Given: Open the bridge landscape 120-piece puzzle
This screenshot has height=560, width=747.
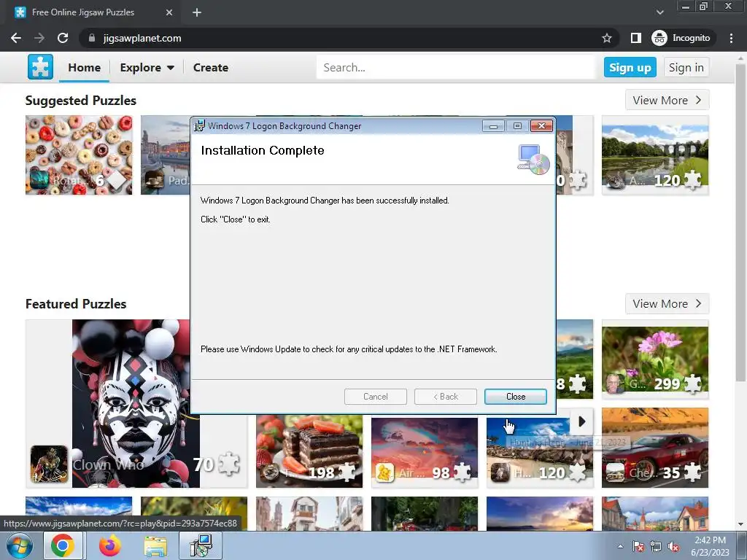Looking at the screenshot, I should tap(655, 155).
